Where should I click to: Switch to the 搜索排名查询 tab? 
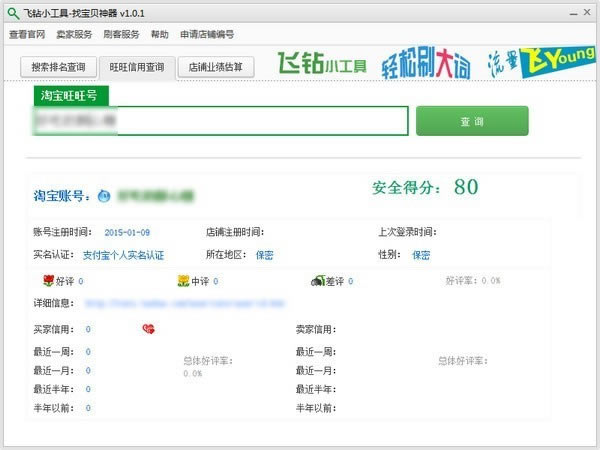[58, 67]
